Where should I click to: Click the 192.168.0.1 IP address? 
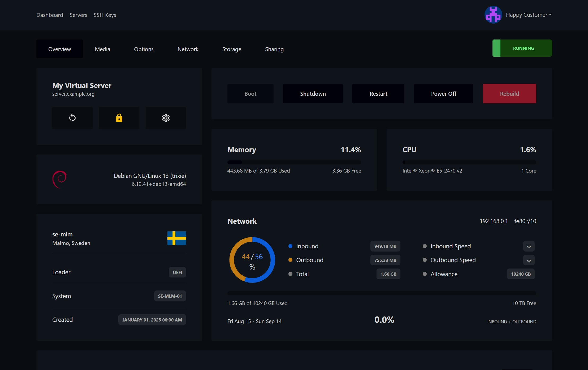pyautogui.click(x=494, y=221)
